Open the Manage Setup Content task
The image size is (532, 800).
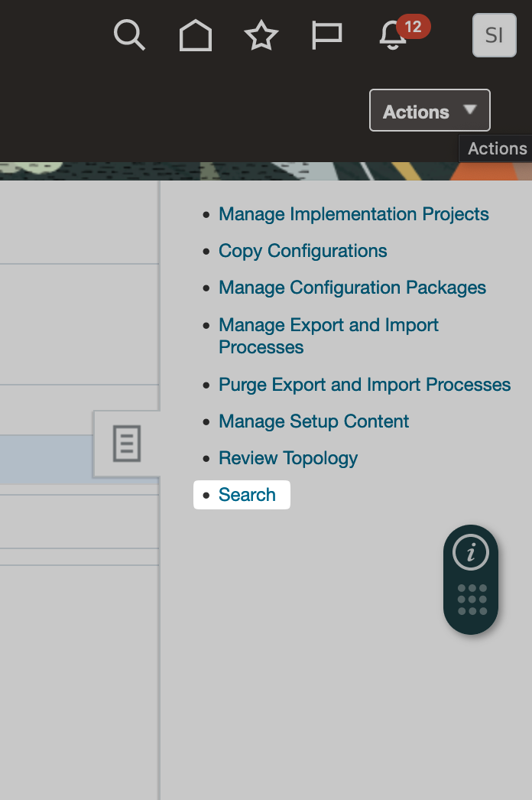[x=313, y=421]
